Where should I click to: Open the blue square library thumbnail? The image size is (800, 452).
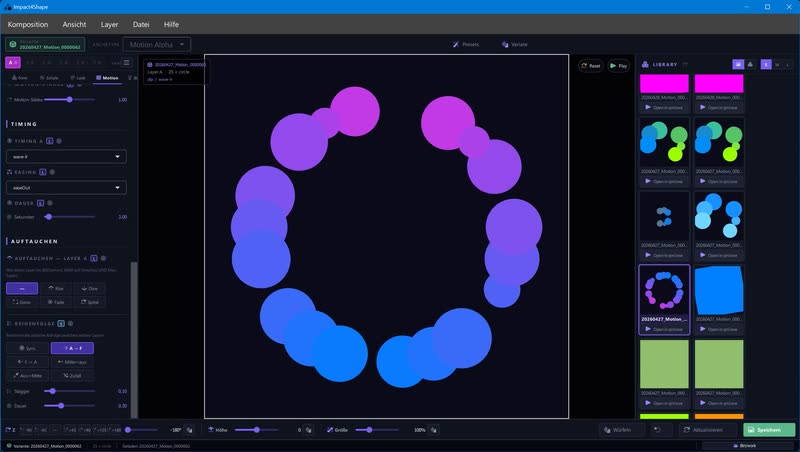point(719,290)
